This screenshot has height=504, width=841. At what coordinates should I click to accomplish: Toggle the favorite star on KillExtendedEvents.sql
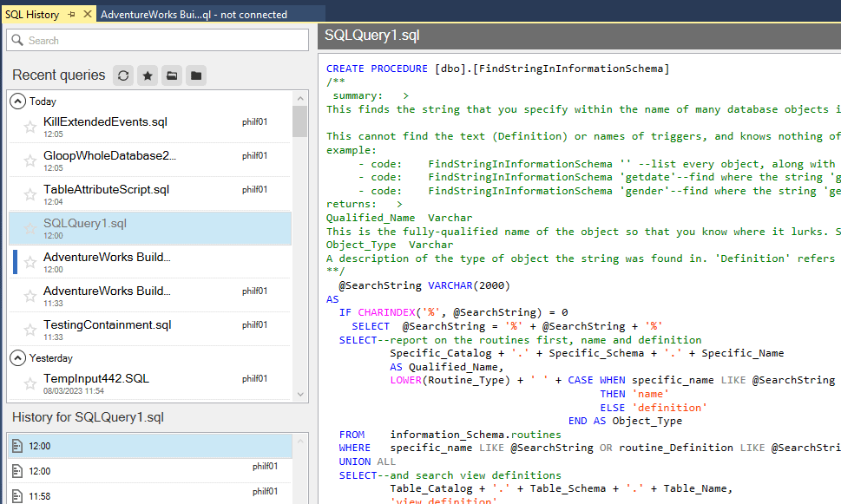(x=30, y=127)
